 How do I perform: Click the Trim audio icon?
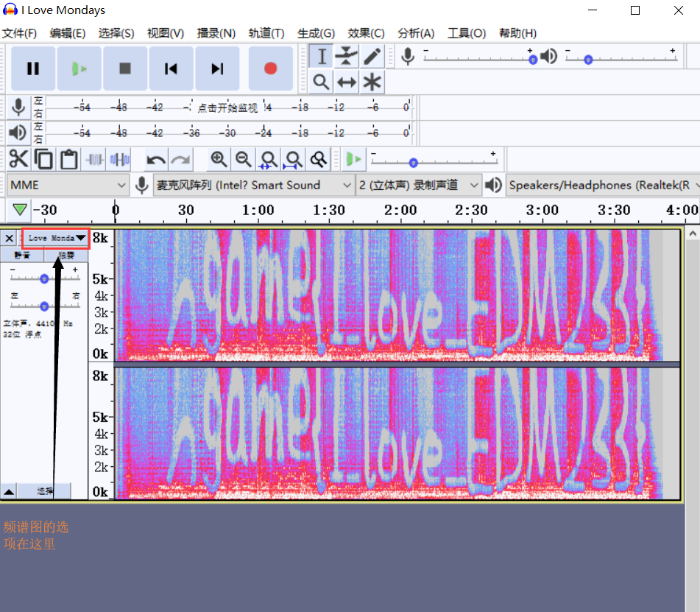[x=94, y=159]
